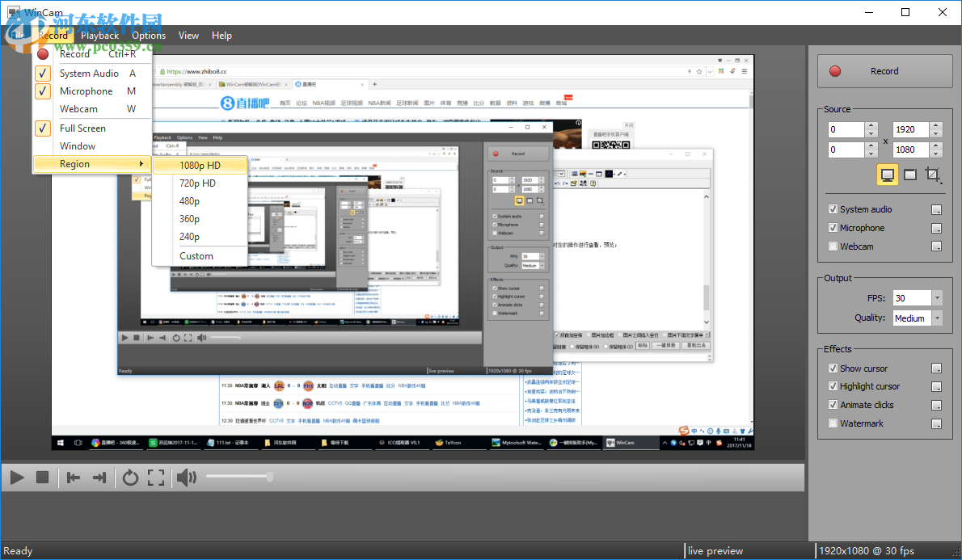Click the source Y offset field

pos(846,149)
